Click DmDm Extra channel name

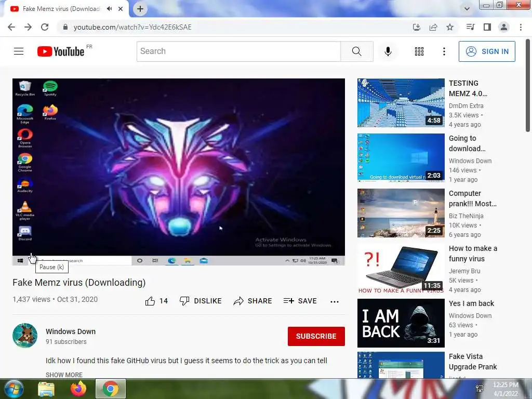click(466, 106)
